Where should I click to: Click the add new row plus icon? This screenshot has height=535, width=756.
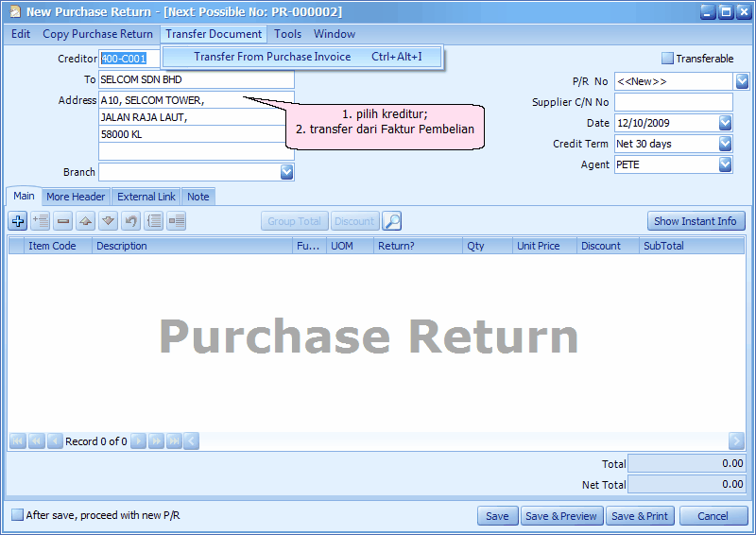tap(18, 221)
